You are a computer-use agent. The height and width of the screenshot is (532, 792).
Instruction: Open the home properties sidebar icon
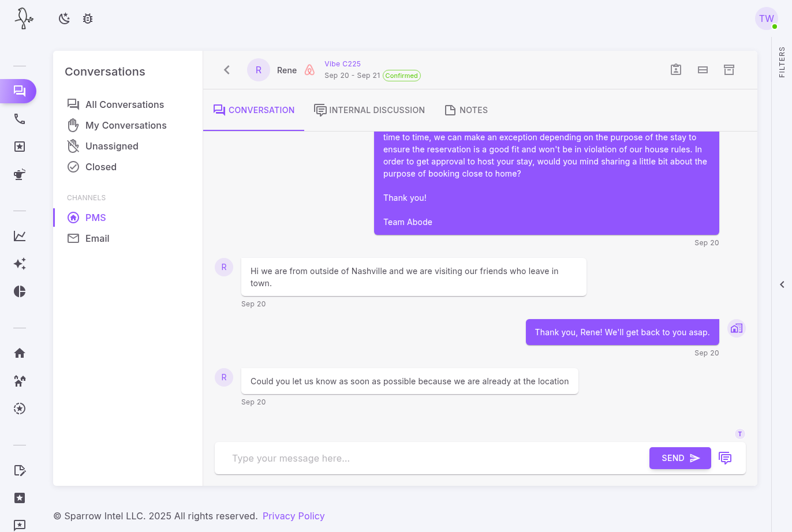point(20,353)
